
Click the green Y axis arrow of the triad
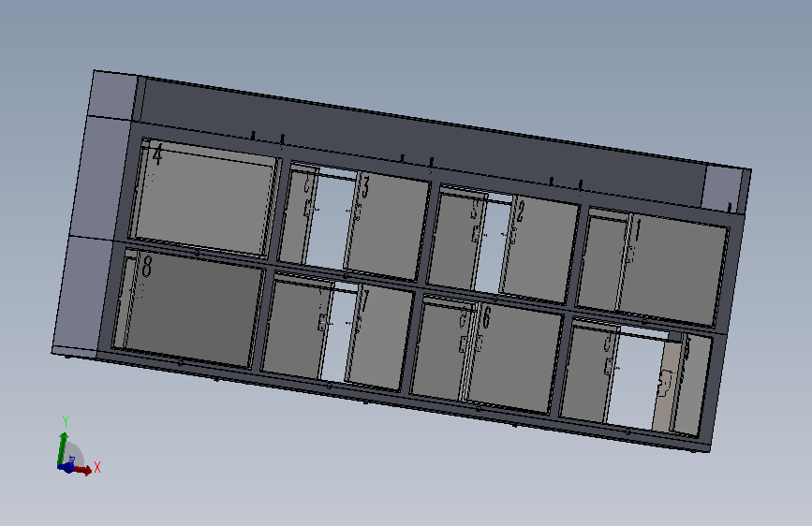coord(62,448)
